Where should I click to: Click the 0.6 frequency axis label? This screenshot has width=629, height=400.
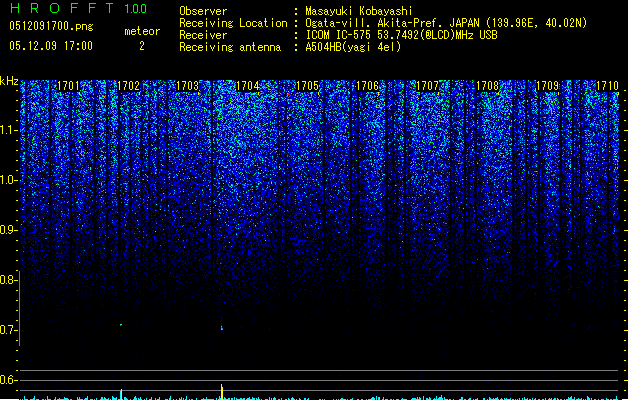coord(8,380)
